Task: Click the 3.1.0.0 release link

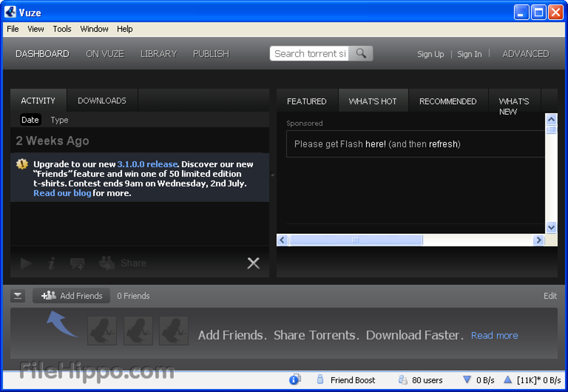Action: (148, 164)
